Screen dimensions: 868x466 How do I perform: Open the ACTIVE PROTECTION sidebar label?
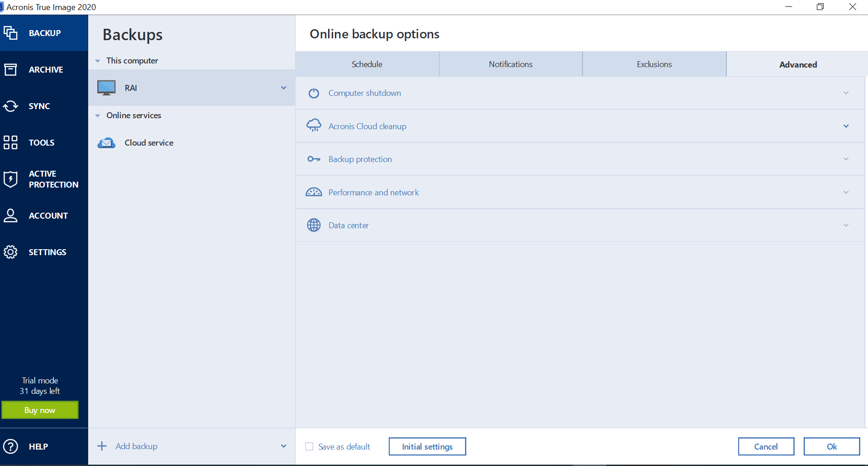(x=53, y=179)
